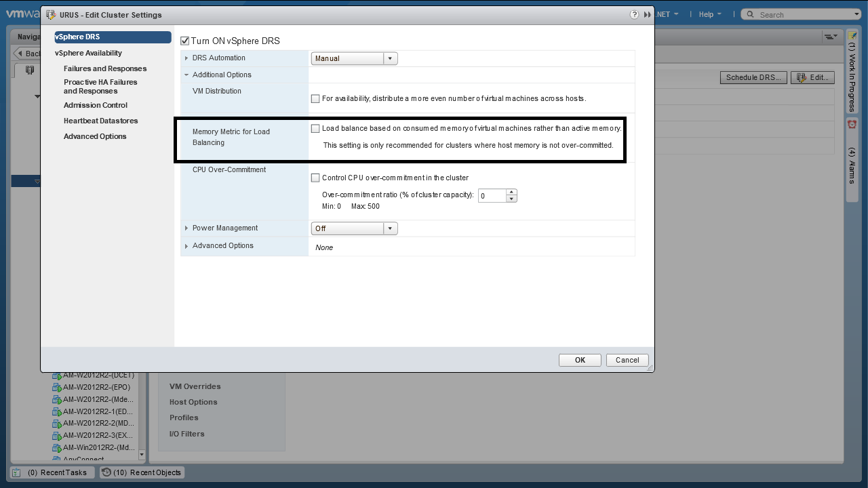Open Heartbeat Datastores settings
Viewport: 868px width, 488px height.
point(101,121)
